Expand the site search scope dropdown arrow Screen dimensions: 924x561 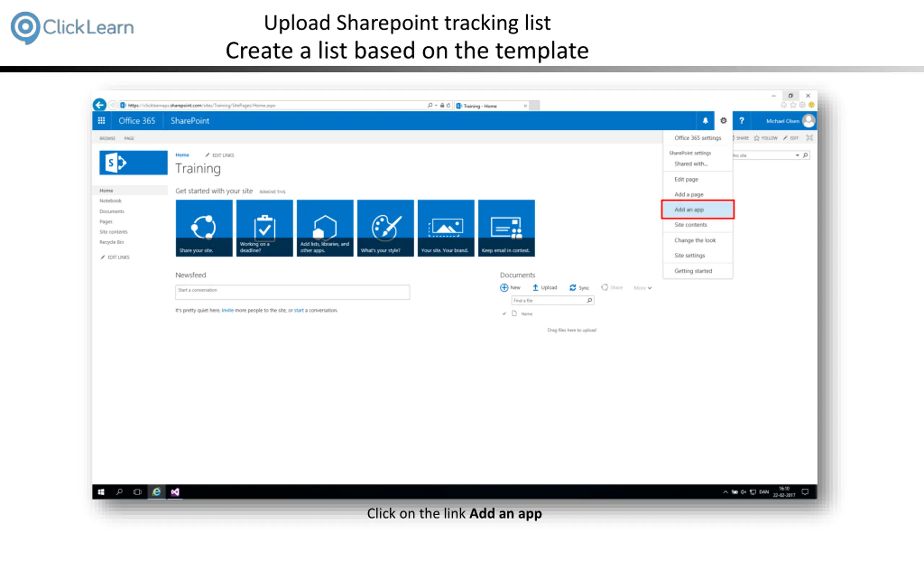point(797,155)
